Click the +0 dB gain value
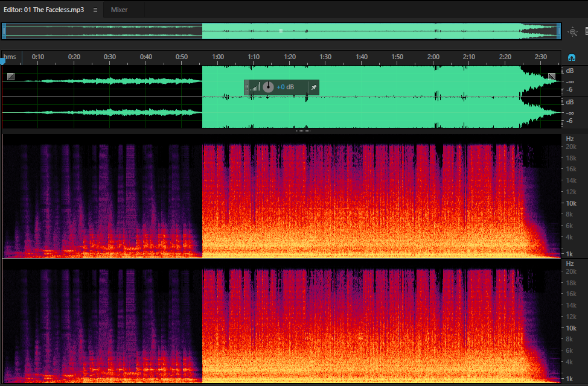 (285, 87)
